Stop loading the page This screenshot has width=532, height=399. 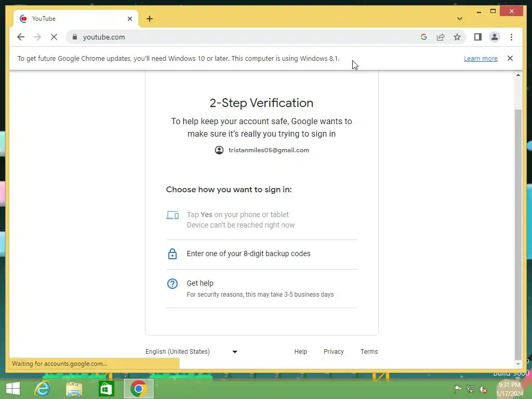(54, 37)
